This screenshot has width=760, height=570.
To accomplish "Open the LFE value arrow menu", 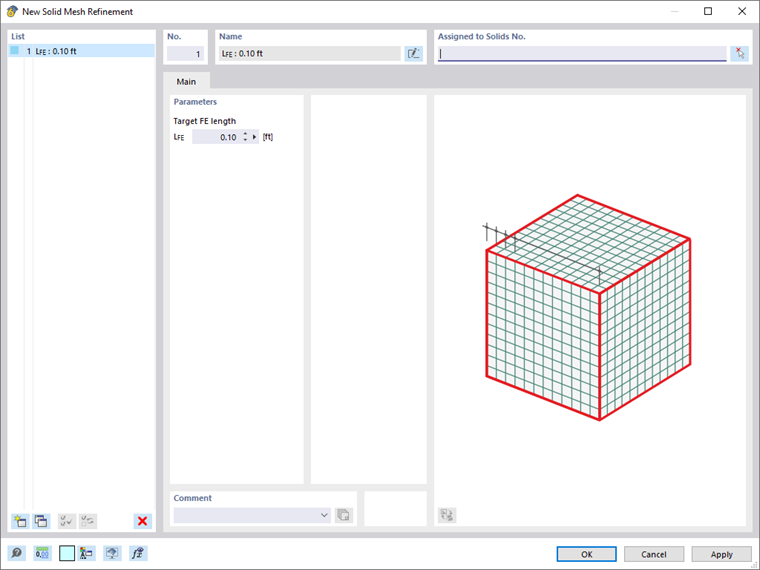I will (254, 137).
